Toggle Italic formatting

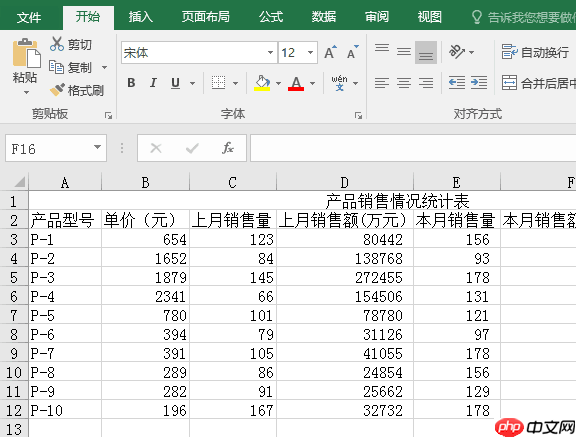153,83
